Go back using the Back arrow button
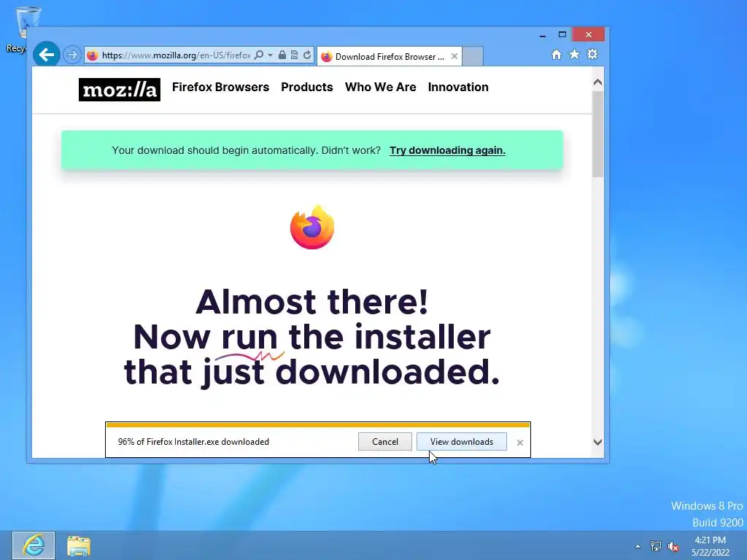The width and height of the screenshot is (747, 560). (46, 55)
